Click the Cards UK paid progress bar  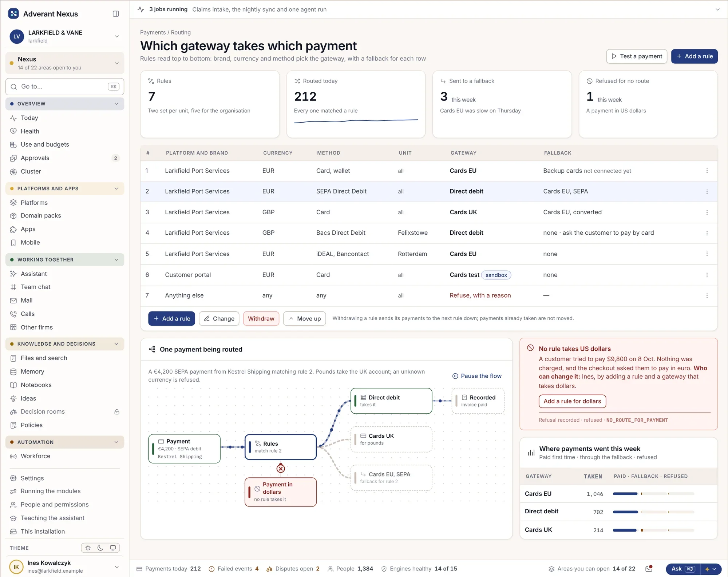(x=625, y=530)
